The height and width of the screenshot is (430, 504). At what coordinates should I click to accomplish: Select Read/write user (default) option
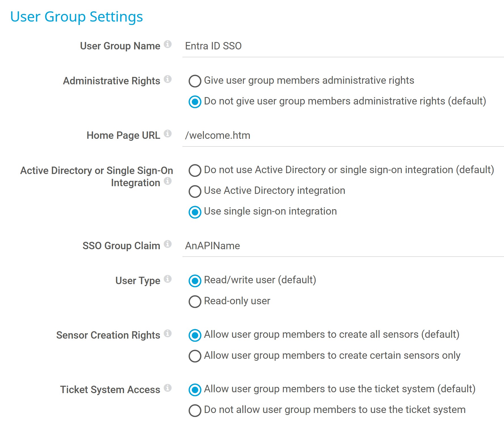[x=195, y=281]
